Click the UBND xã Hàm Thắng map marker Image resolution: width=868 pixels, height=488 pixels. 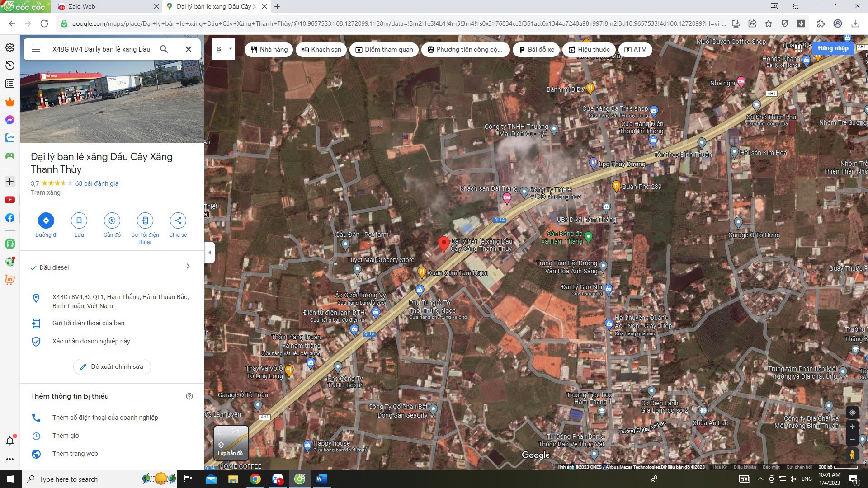[x=606, y=207]
